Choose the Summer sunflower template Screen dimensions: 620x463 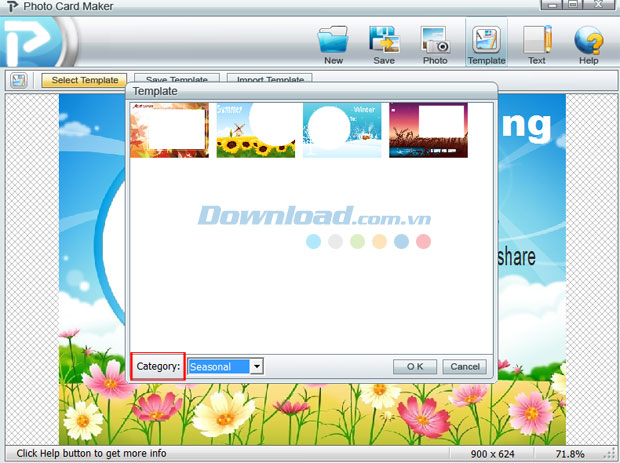pyautogui.click(x=256, y=130)
